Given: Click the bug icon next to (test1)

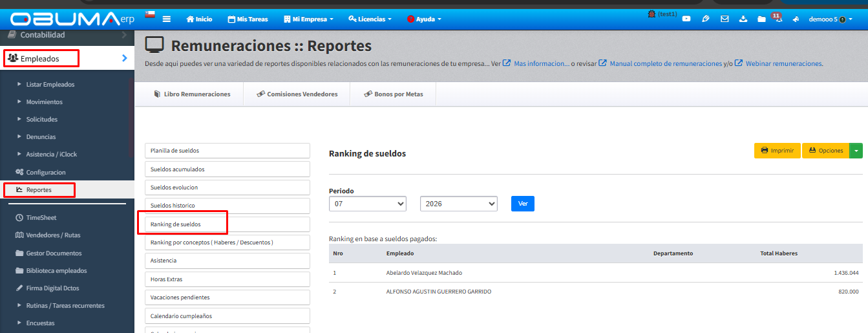Looking at the screenshot, I should [x=651, y=14].
